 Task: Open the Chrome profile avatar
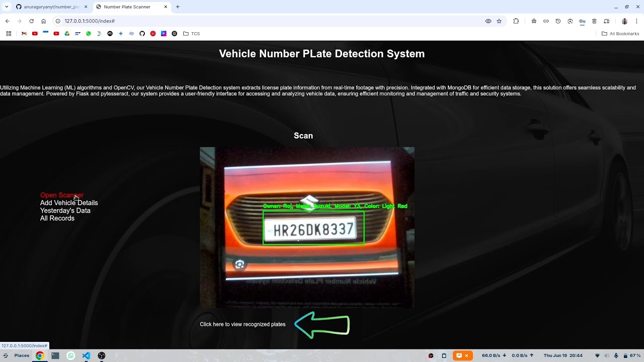pyautogui.click(x=624, y=21)
